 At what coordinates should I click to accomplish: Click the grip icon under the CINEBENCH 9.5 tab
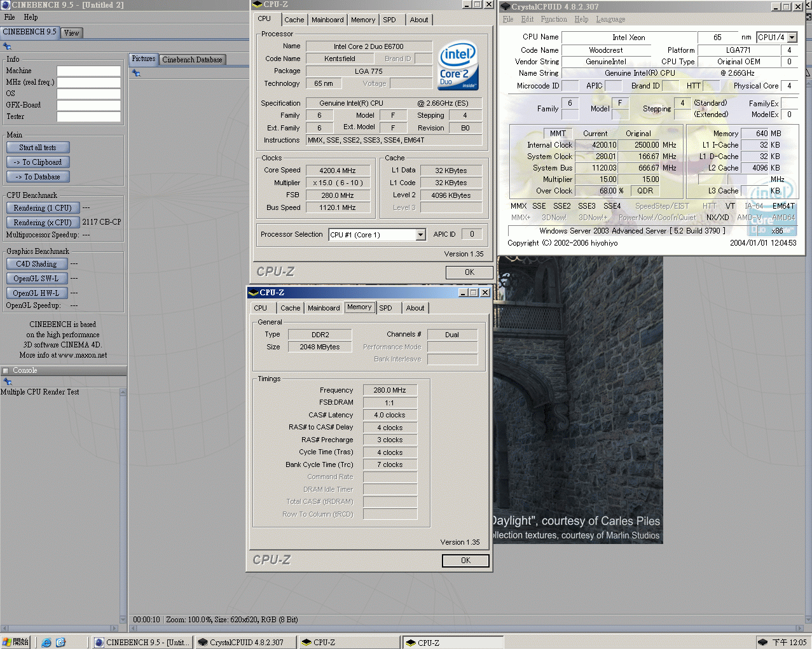(x=7, y=46)
